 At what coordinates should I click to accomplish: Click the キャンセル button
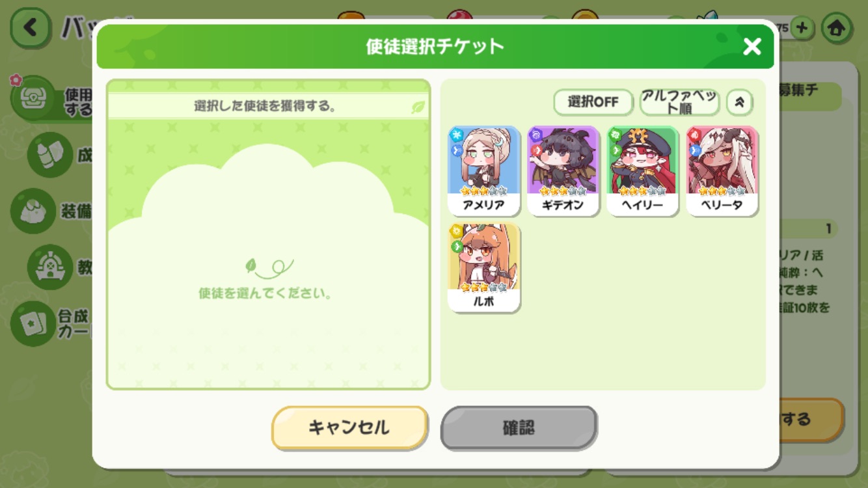pyautogui.click(x=349, y=427)
